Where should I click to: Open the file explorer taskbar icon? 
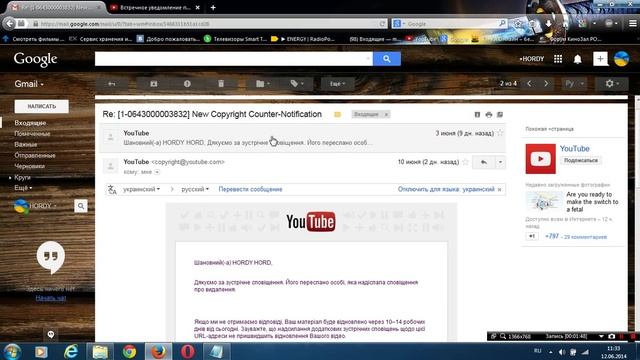[100, 351]
